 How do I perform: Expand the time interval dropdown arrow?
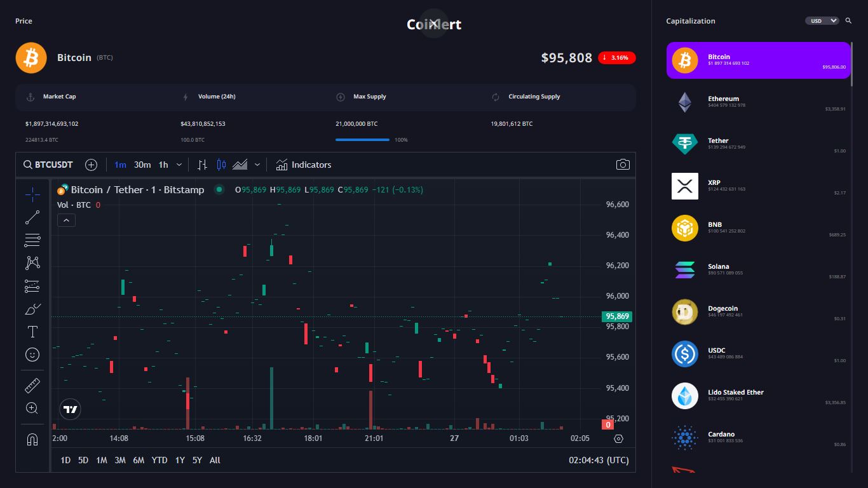point(179,165)
